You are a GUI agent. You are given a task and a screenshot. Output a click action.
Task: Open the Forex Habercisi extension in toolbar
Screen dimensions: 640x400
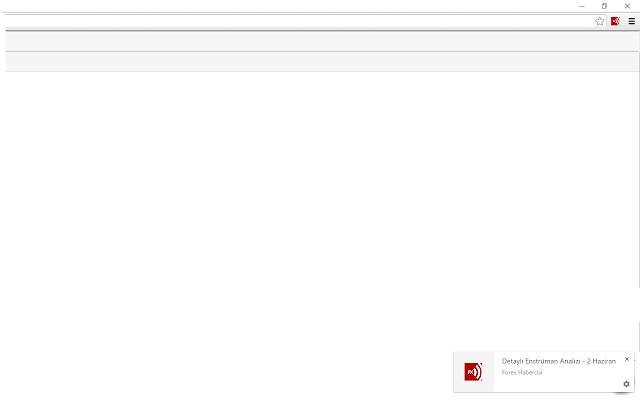pyautogui.click(x=615, y=21)
